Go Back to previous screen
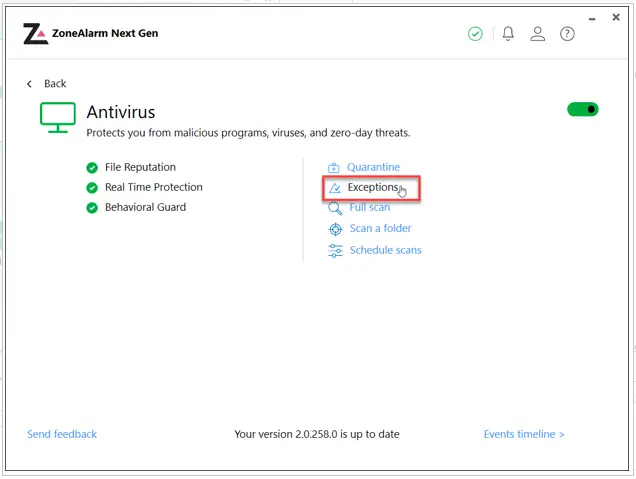 55,84
